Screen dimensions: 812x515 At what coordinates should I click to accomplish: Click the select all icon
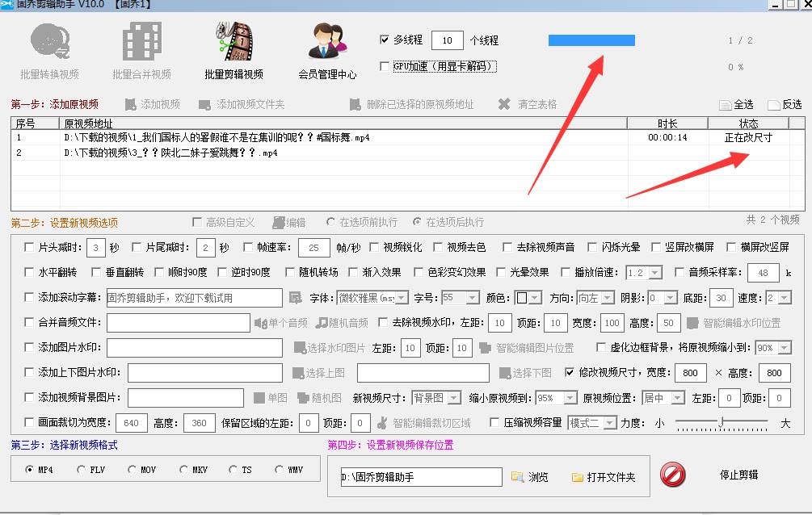coord(725,105)
